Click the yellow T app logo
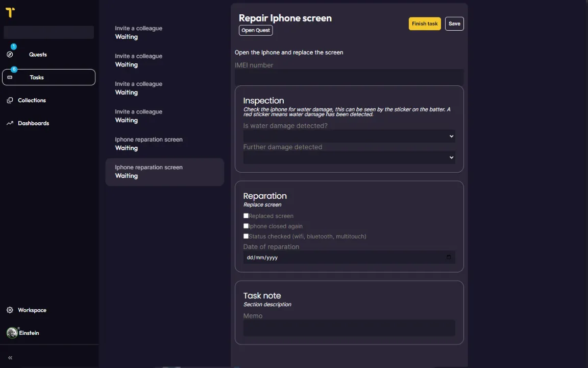The image size is (588, 368). click(10, 12)
